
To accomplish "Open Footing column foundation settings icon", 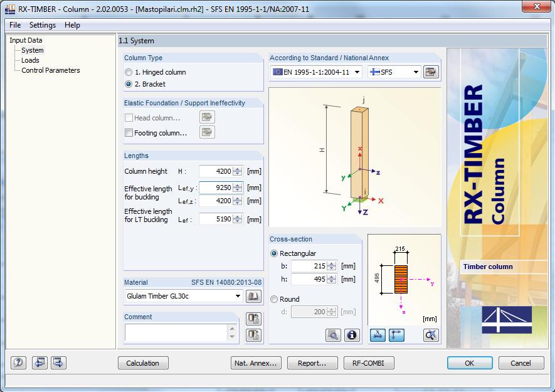I will point(207,132).
